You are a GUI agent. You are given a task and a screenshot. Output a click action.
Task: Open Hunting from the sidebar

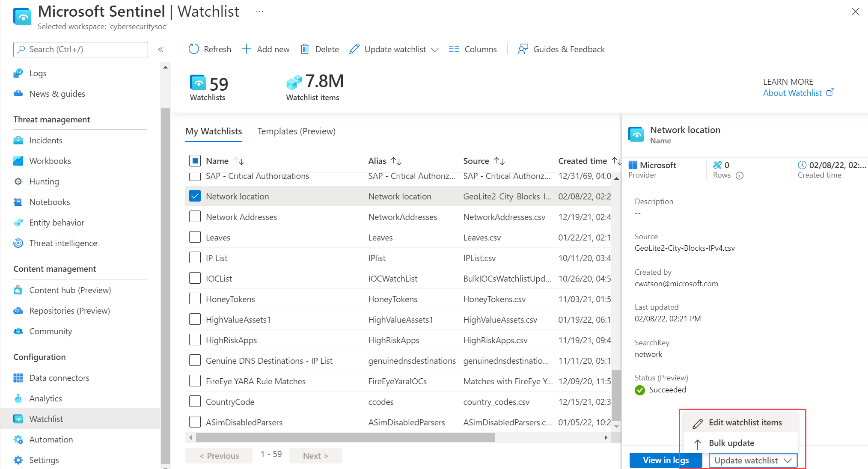[44, 181]
